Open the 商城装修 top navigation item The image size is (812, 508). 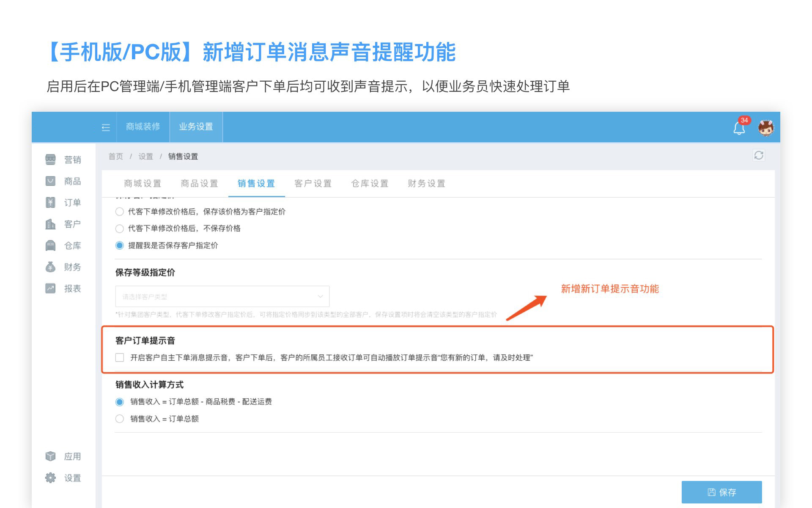coord(143,127)
